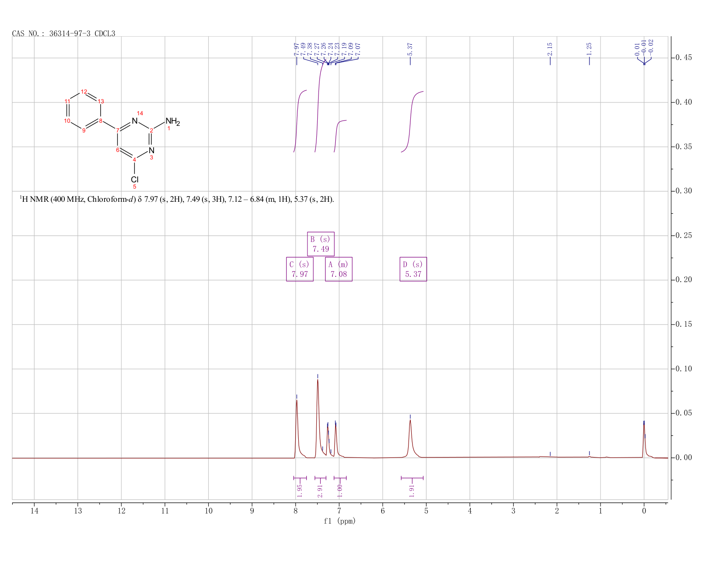Select the 2.91 integral value below axis

tap(320, 490)
